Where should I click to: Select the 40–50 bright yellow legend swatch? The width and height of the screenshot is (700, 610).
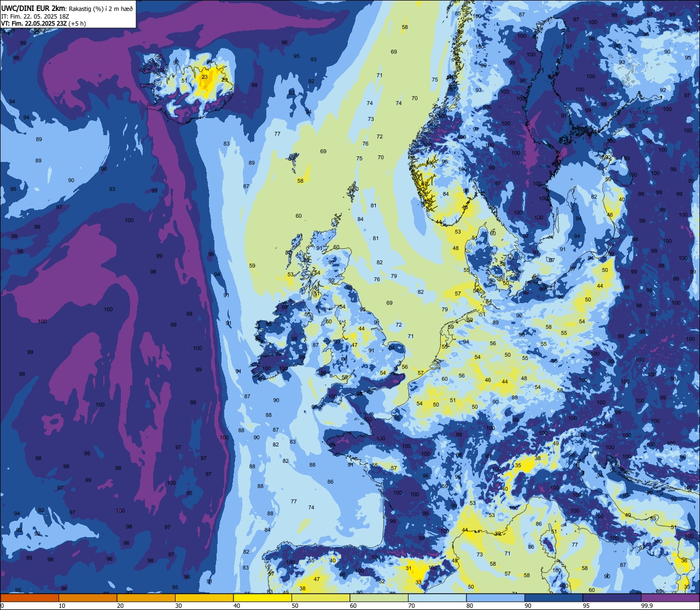pyautogui.click(x=262, y=598)
